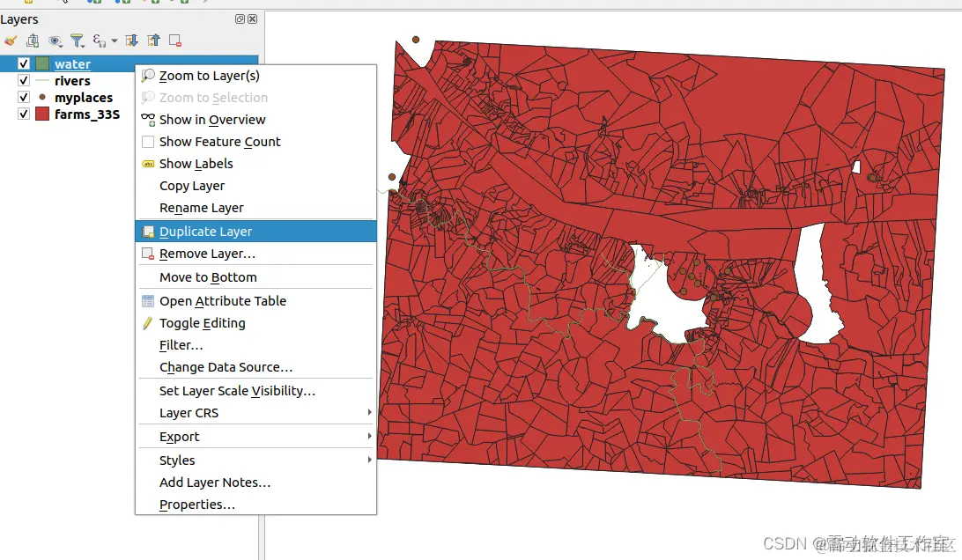Image resolution: width=962 pixels, height=560 pixels.
Task: Click the icon beside Duplicate Layer
Action: [148, 232]
